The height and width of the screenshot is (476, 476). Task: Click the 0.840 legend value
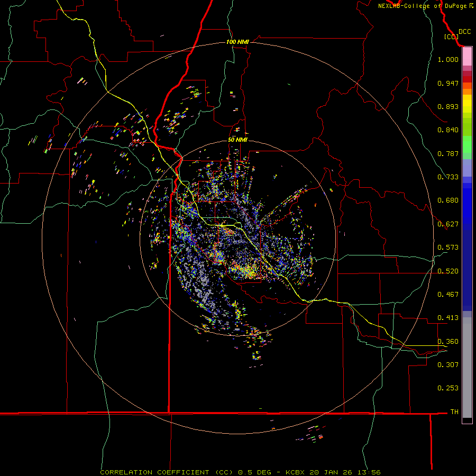tap(448, 130)
